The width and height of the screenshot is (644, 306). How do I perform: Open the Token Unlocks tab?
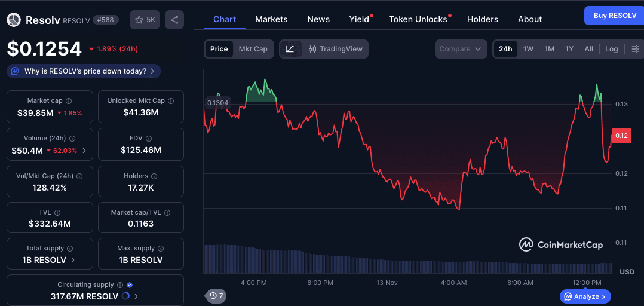[x=418, y=19]
